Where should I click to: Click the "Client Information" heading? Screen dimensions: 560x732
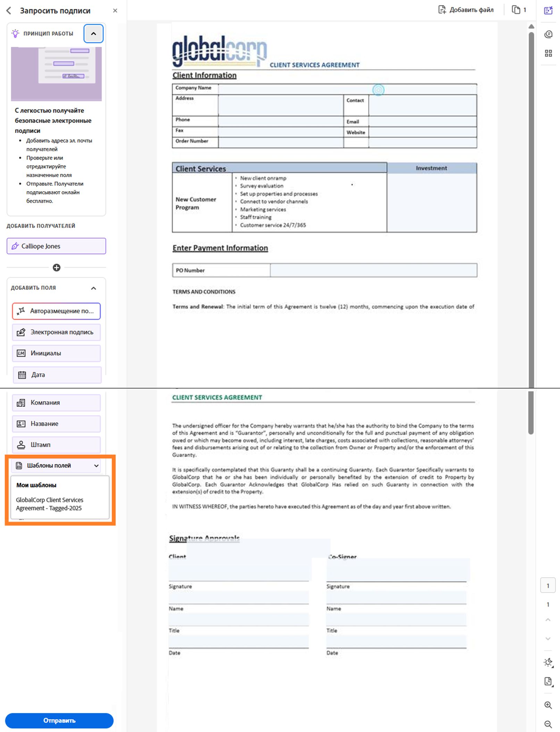[x=204, y=75]
